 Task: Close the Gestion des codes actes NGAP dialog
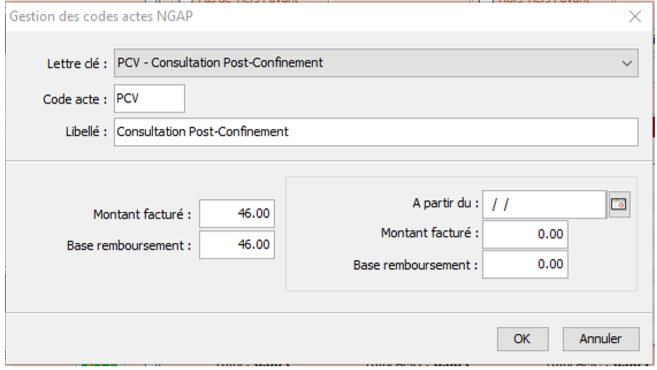coord(635,16)
